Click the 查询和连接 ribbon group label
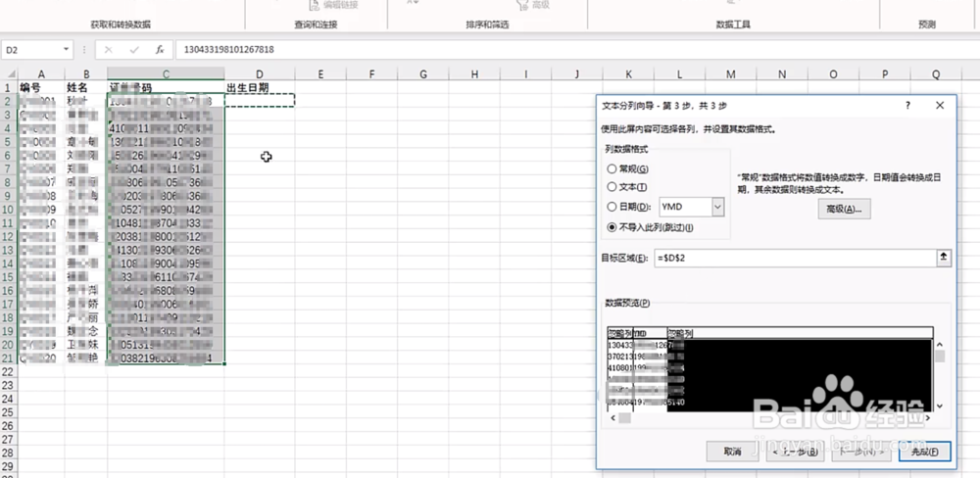 (316, 25)
